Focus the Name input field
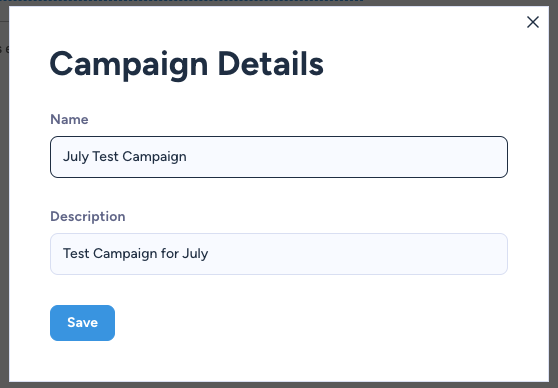Viewport: 558px width, 388px height. point(279,157)
